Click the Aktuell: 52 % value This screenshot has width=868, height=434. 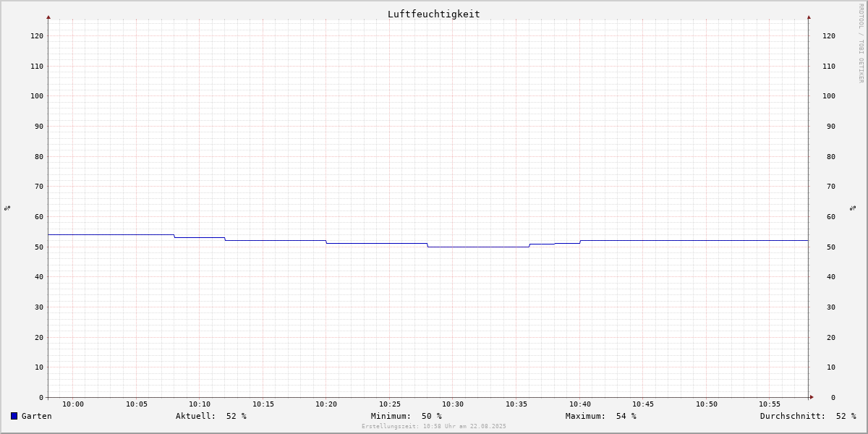pos(211,416)
